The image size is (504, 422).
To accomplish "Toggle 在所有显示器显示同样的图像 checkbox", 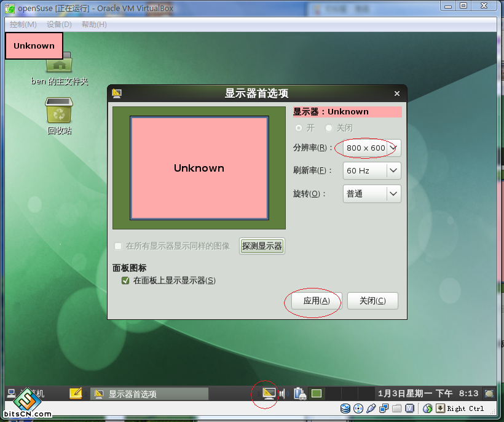I will click(x=118, y=246).
